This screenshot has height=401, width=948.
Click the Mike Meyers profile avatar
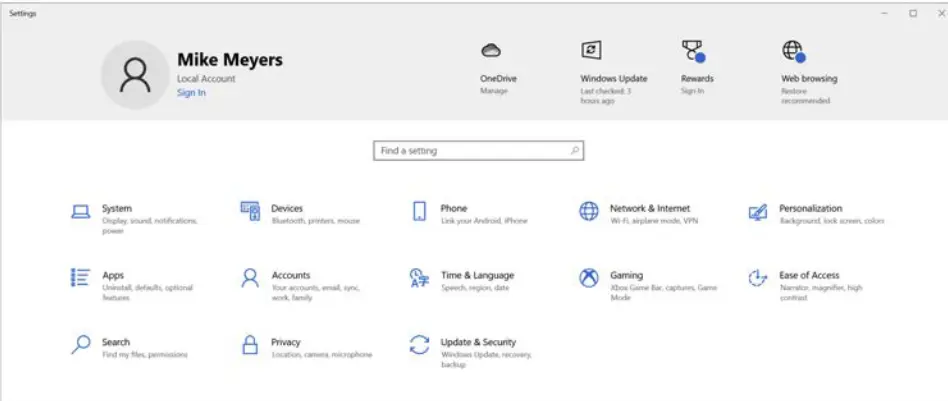coord(134,73)
